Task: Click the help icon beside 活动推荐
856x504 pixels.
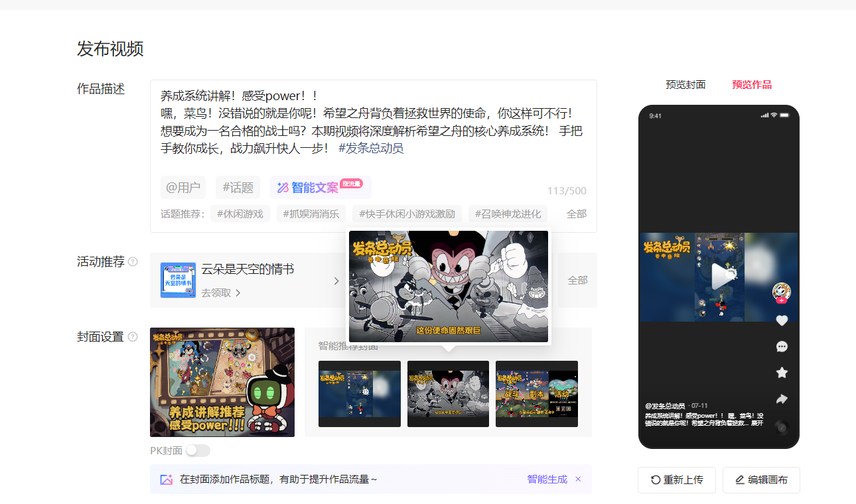Action: click(x=133, y=262)
